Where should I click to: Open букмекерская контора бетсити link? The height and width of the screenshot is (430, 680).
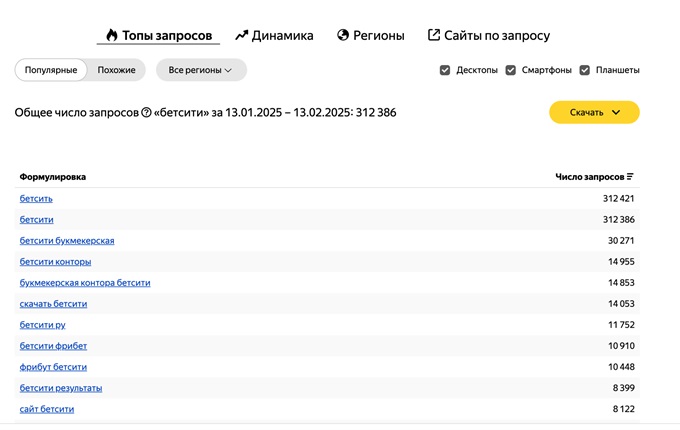click(x=85, y=283)
